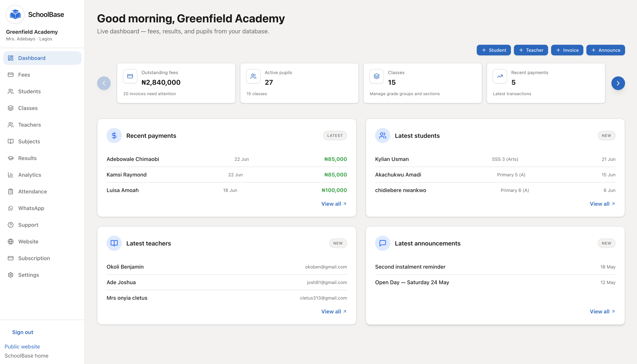Click the Teachers people icon in the sidebar
The width and height of the screenshot is (637, 364).
[10, 125]
